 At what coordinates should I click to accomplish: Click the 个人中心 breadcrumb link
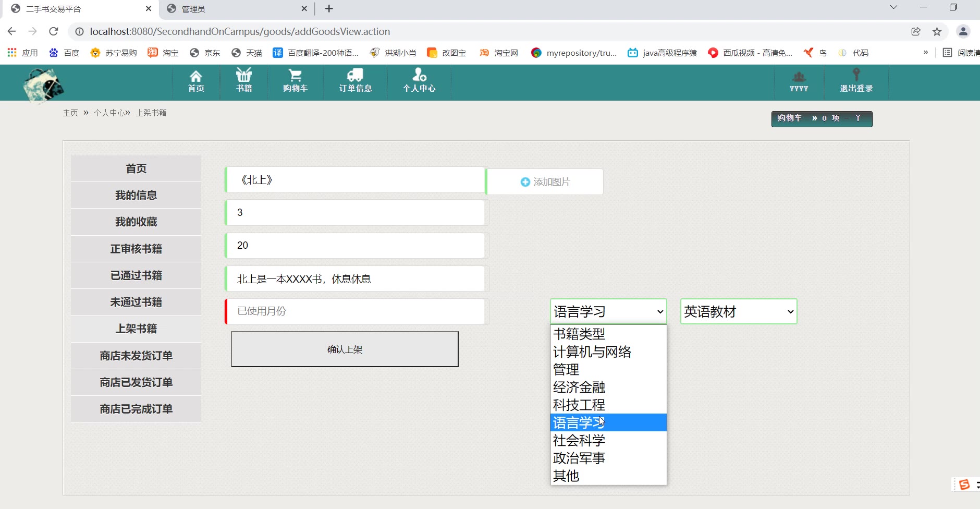pyautogui.click(x=109, y=113)
